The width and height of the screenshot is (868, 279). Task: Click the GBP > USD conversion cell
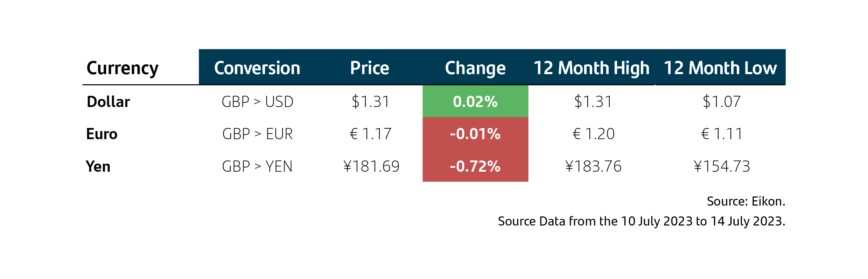pos(258,102)
